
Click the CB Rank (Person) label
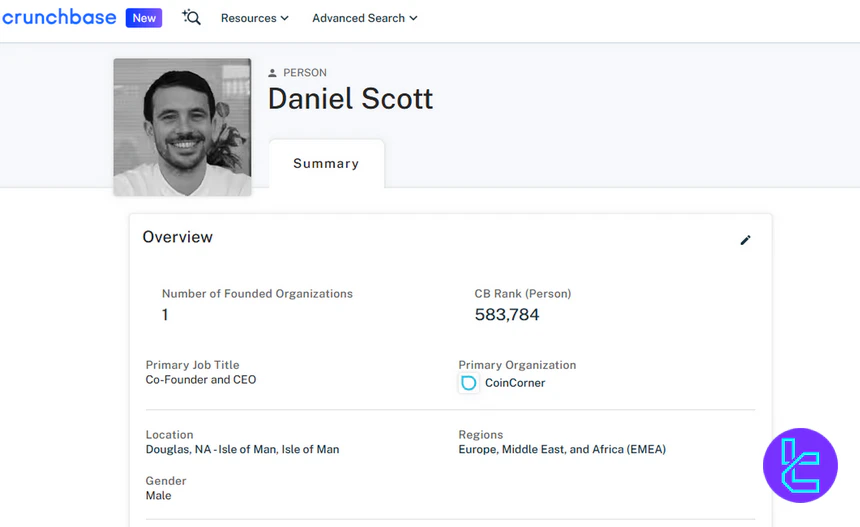click(x=523, y=293)
